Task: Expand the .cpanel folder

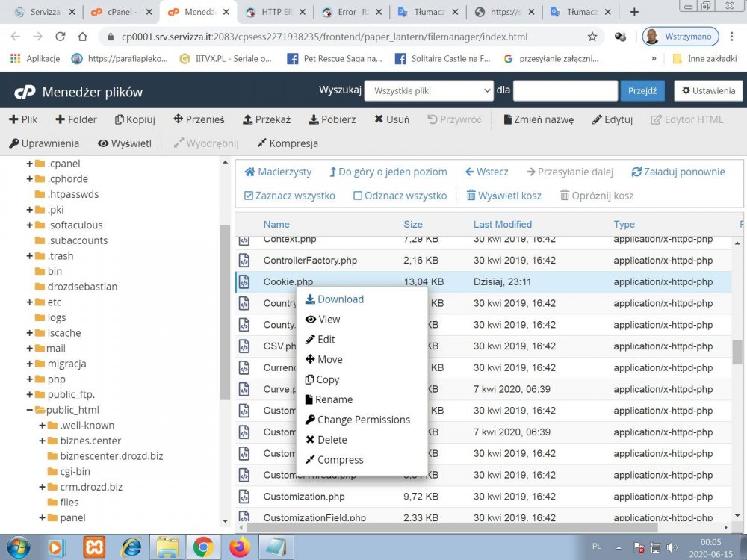Action: [x=30, y=164]
